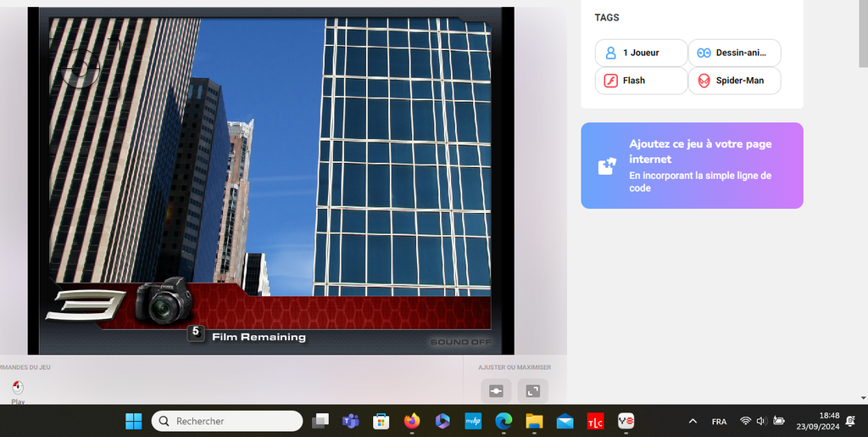Launch Microsoft Teams from the taskbar
The image size is (868, 437).
click(350, 421)
